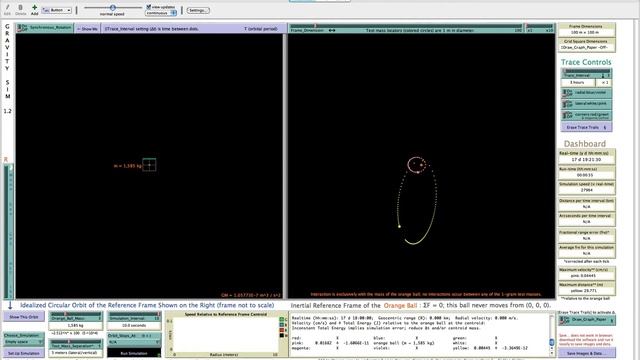Adjust the normal speed slider

113,7
